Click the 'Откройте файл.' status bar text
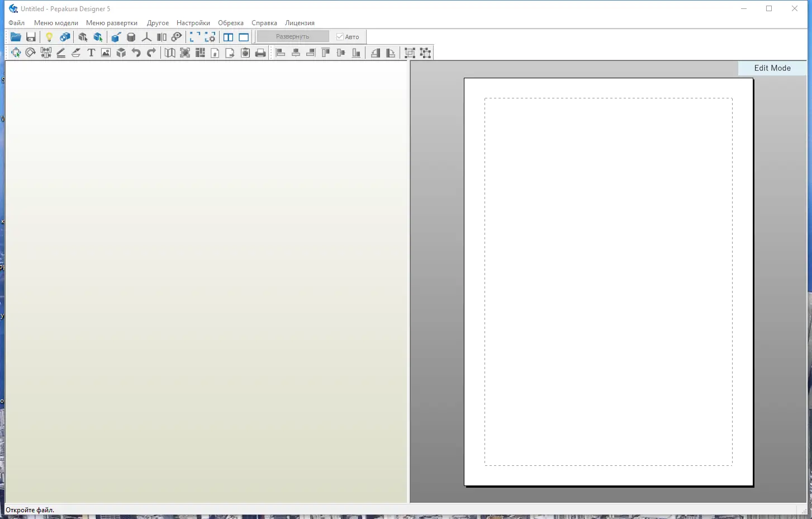 [30, 510]
